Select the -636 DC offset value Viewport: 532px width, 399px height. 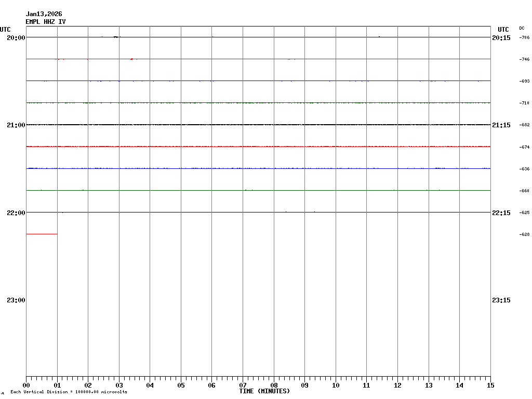click(524, 169)
